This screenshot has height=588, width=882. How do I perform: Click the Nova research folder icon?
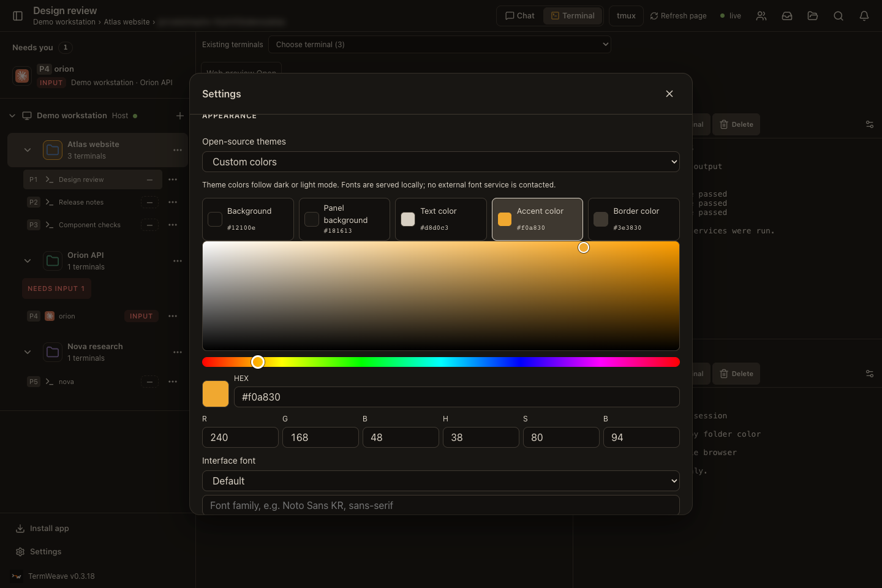point(53,352)
